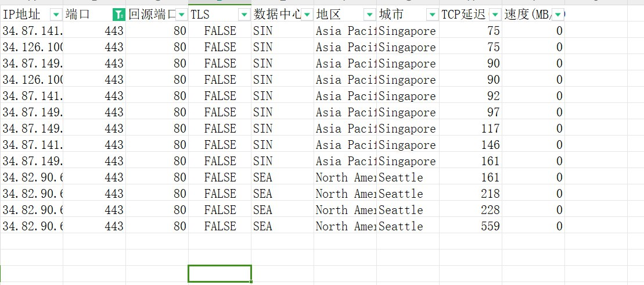Expand the 地区 column filter dropdown
644x285 pixels.
coord(369,15)
